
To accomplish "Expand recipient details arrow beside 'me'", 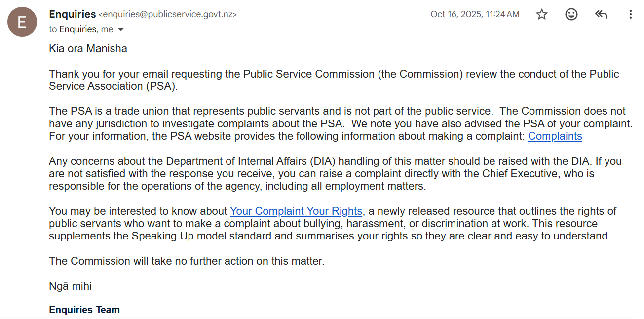I will (x=121, y=30).
